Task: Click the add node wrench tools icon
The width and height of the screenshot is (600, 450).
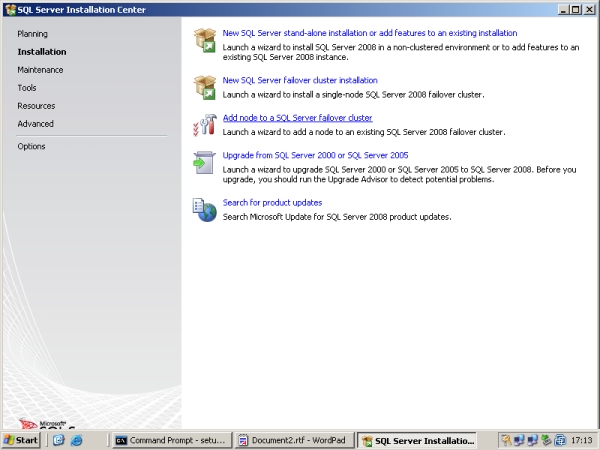Action: [205, 125]
